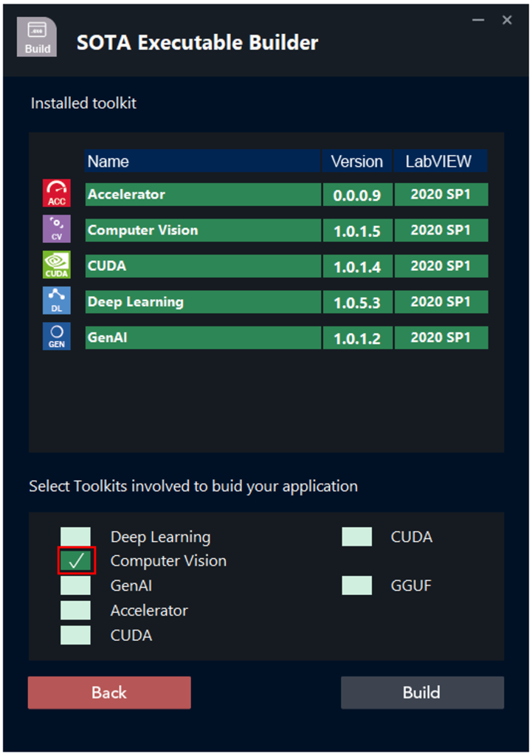The image size is (532, 756).
Task: Click the purple CV Computer Vision icon
Action: 56,229
